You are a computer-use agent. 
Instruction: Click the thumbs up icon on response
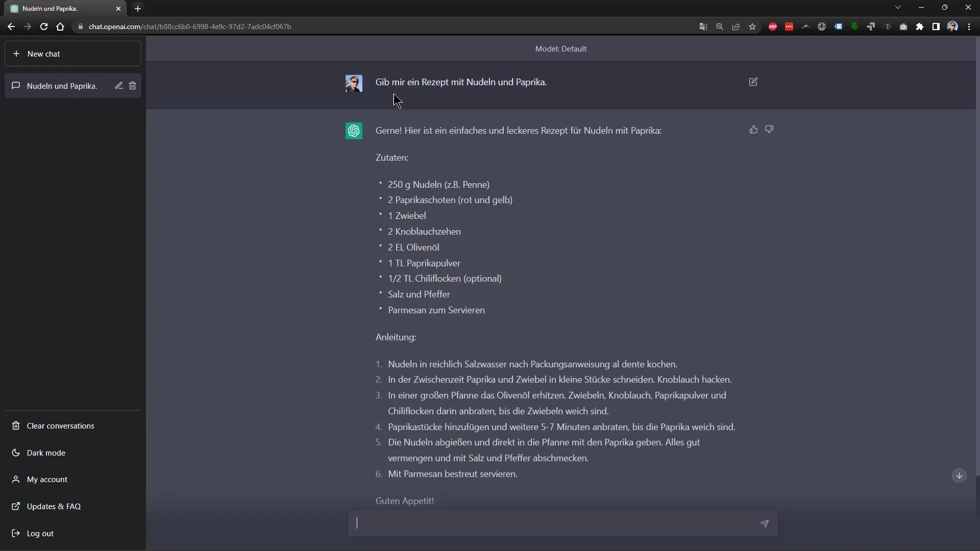754,129
